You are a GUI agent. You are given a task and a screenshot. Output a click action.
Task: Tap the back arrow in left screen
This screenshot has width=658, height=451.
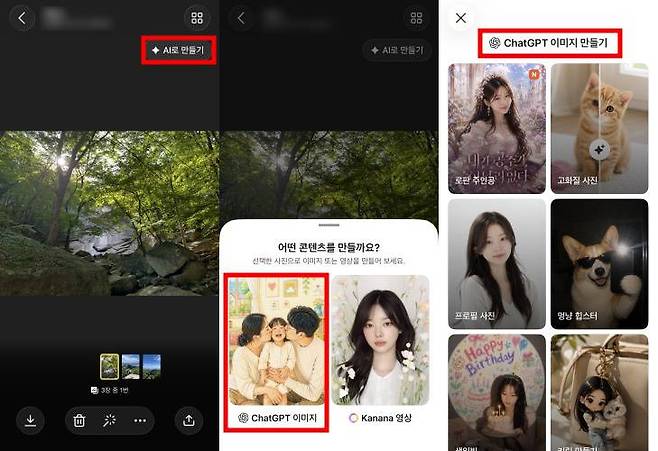pyautogui.click(x=22, y=18)
